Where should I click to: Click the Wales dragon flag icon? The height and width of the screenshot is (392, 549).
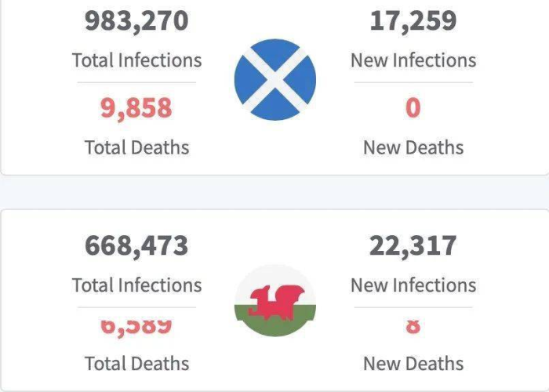[274, 300]
